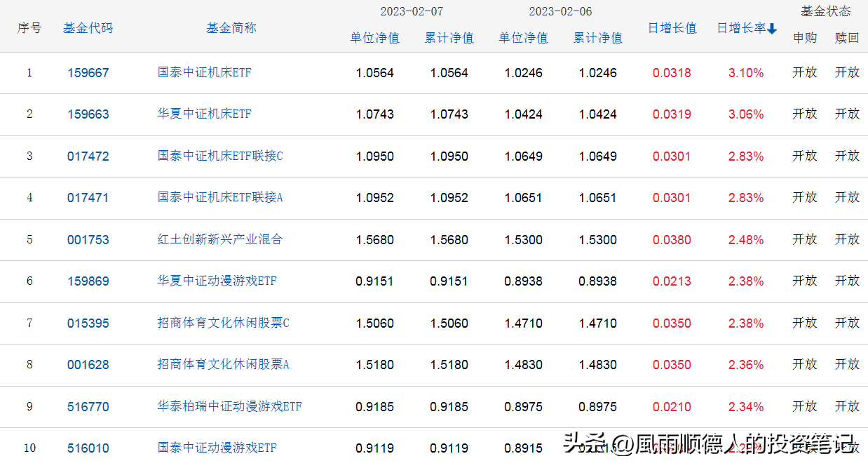Screen dimensions: 868x468
Task: Open fund code 516010
Action: (88, 448)
